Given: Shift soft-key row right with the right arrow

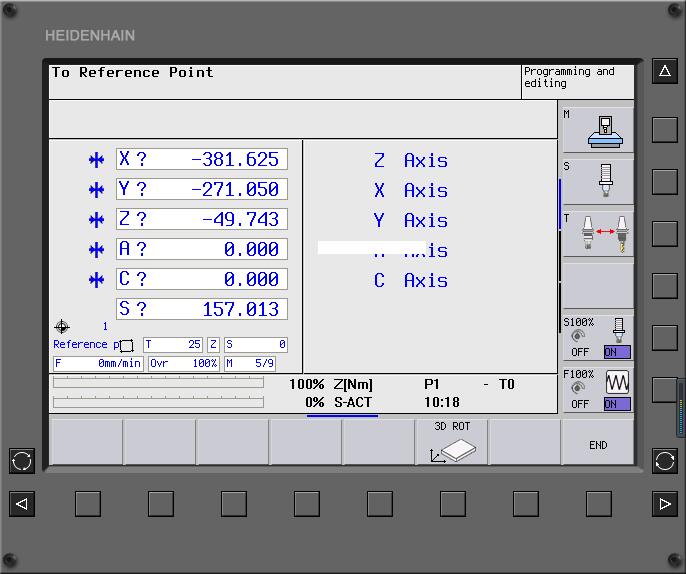Looking at the screenshot, I should (665, 503).
